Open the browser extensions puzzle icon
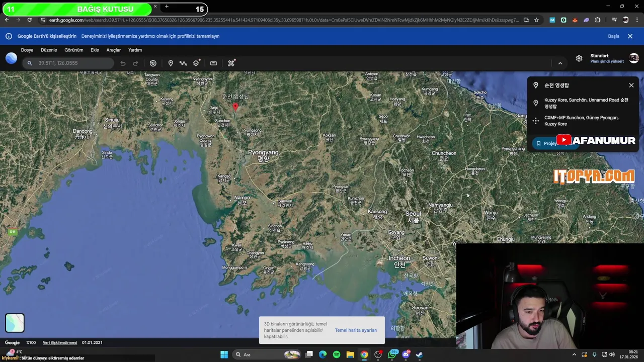The width and height of the screenshot is (644, 362). click(x=598, y=20)
